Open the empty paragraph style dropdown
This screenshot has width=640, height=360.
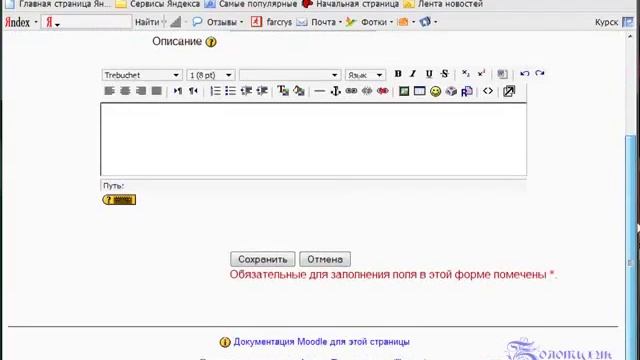pos(290,75)
